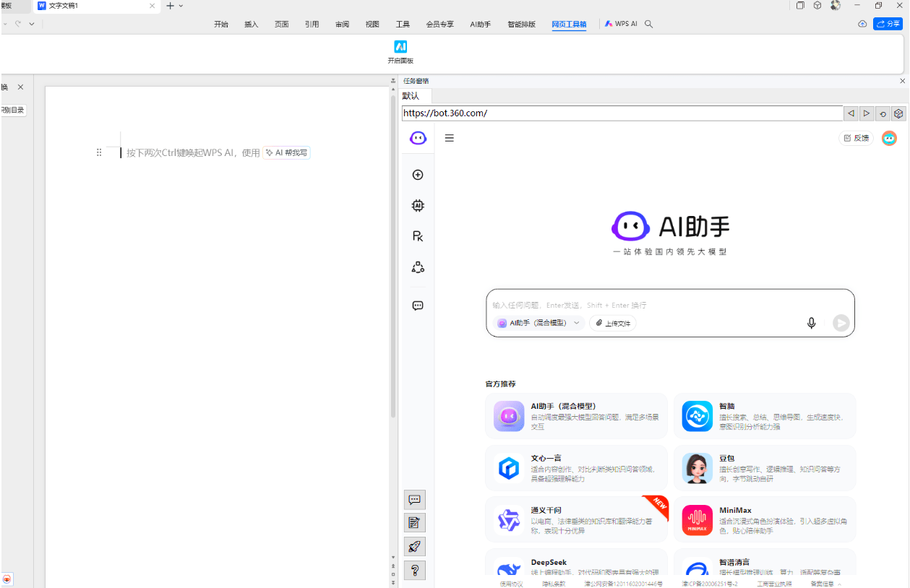Select the 智能排版 ribbon tab
The image size is (910, 588).
[x=522, y=24]
